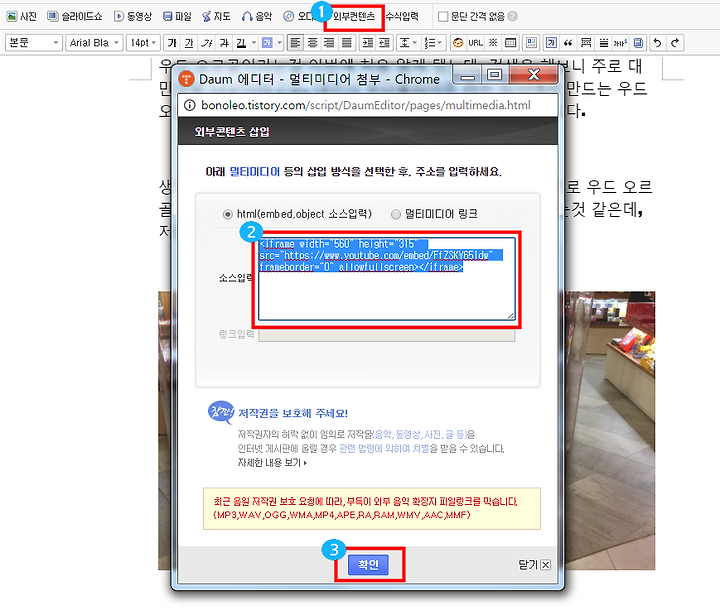This screenshot has width=720, height=615.
Task: Decrease paragraph indent
Action: coord(384,43)
